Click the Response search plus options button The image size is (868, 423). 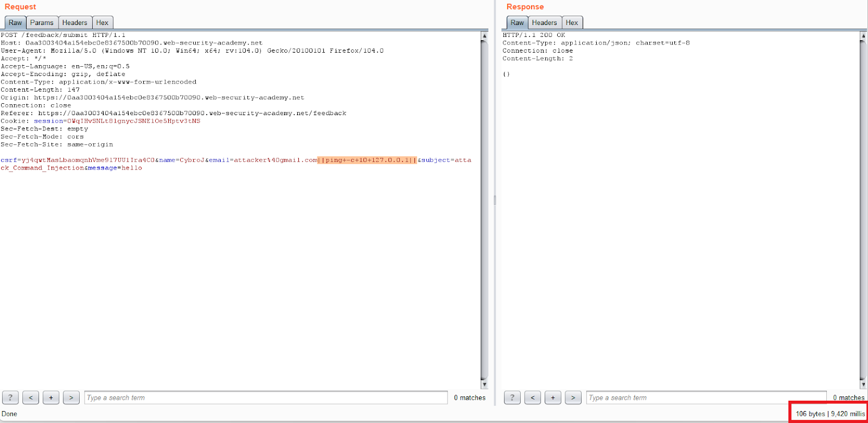[553, 397]
